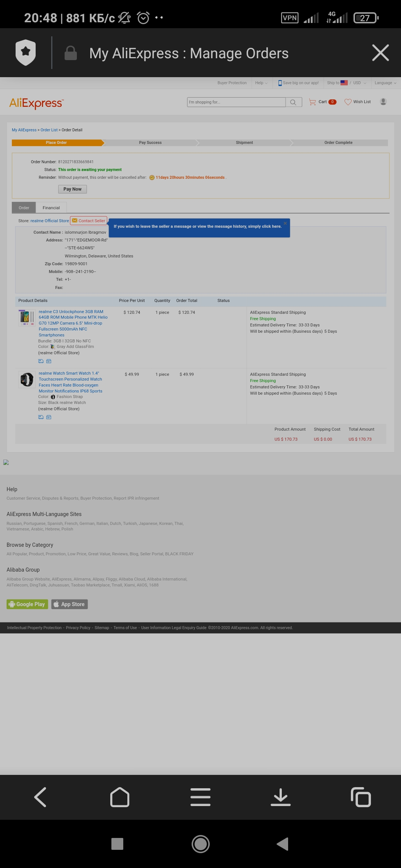This screenshot has width=401, height=868.
Task: Open the Privacy Policy link
Action: [78, 628]
